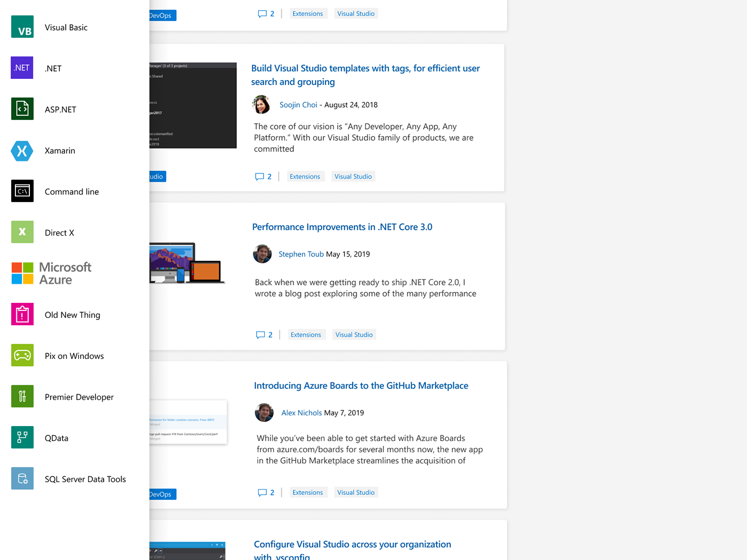Image resolution: width=747 pixels, height=560 pixels.
Task: Click DevOps badge on Azure Boards post
Action: [x=163, y=494]
